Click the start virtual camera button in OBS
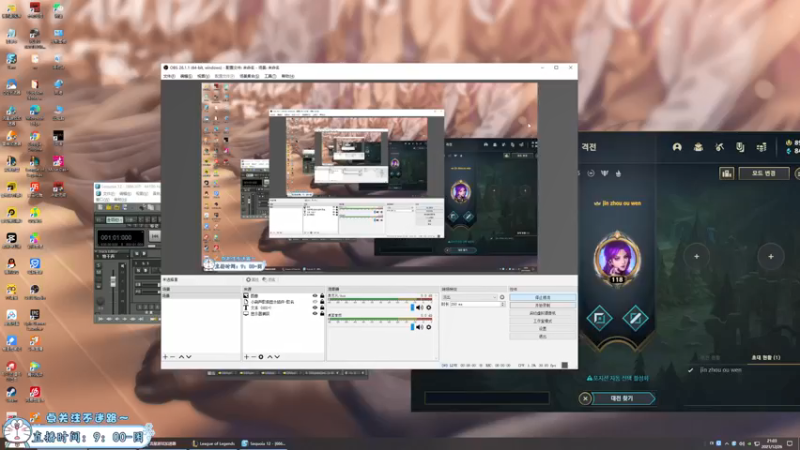 coord(542,313)
